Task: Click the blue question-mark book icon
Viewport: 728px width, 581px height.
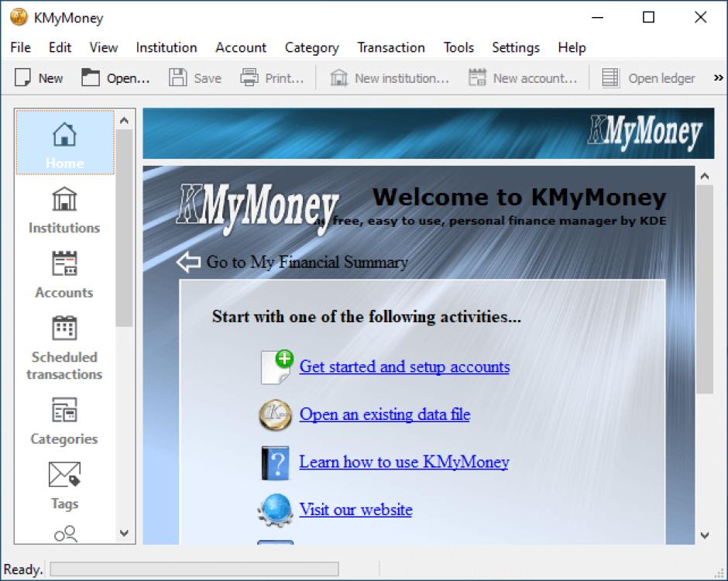Action: [275, 462]
